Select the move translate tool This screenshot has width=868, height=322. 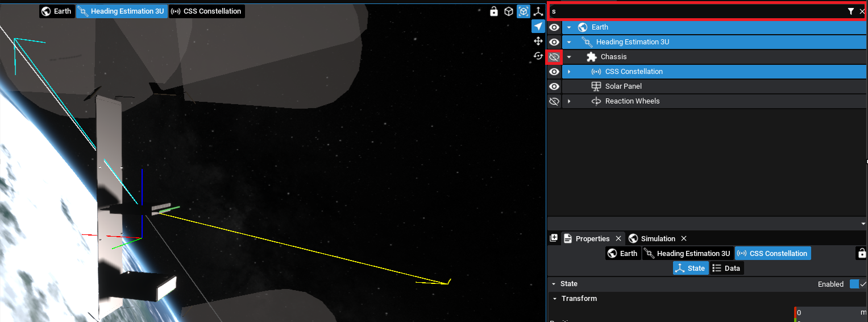[538, 41]
